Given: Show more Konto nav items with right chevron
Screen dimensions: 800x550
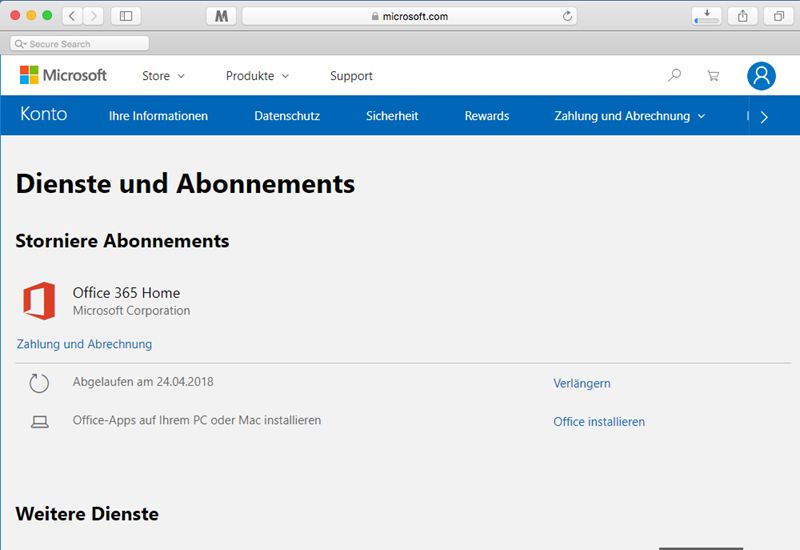Looking at the screenshot, I should click(x=764, y=117).
